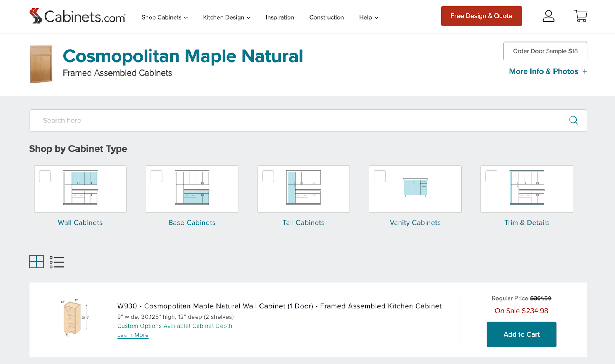The height and width of the screenshot is (364, 615).
Task: Click Free Design & Quote button
Action: pos(481,16)
